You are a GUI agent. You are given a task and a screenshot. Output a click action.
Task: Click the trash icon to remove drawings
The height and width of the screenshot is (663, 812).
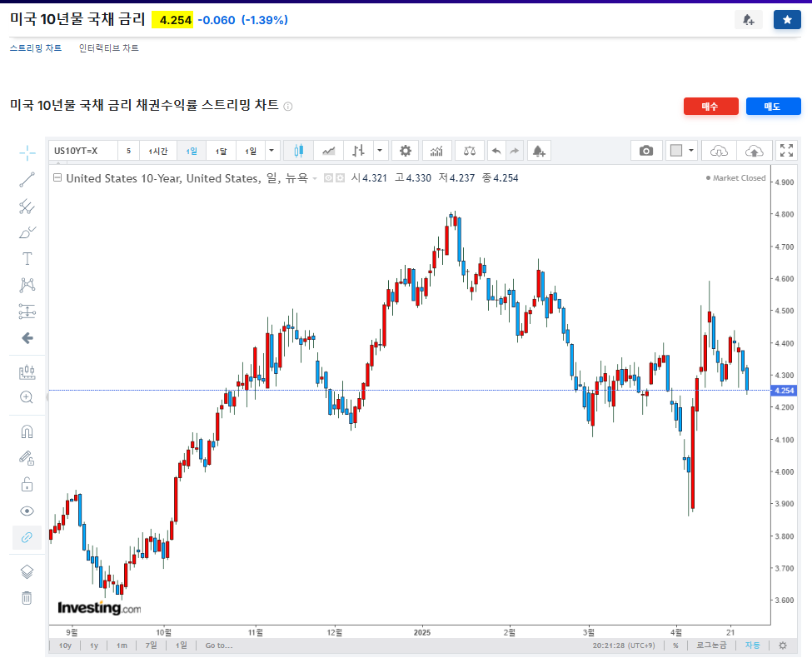tap(27, 597)
